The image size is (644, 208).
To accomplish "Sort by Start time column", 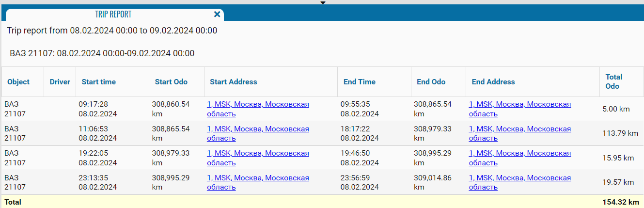I will pyautogui.click(x=99, y=82).
